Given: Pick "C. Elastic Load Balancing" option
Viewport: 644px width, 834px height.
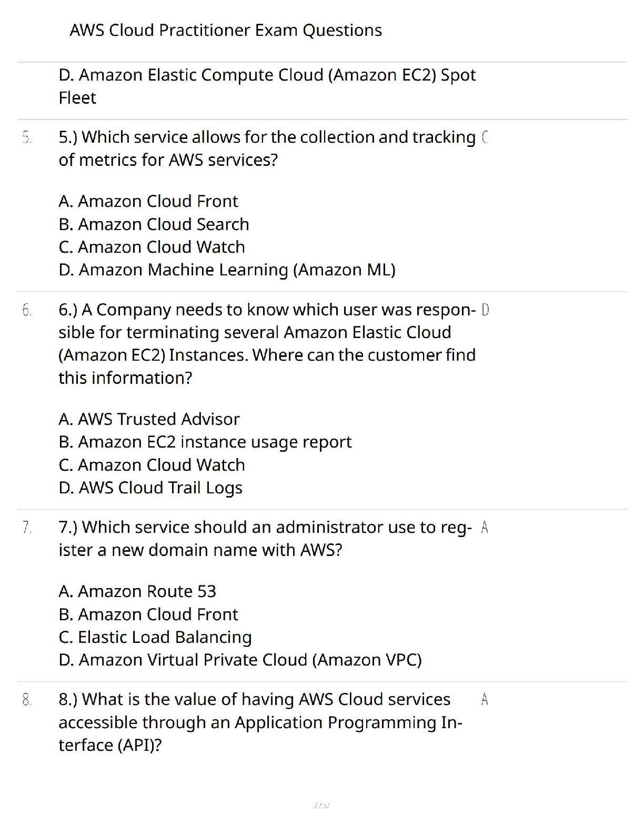Looking at the screenshot, I should click(155, 637).
